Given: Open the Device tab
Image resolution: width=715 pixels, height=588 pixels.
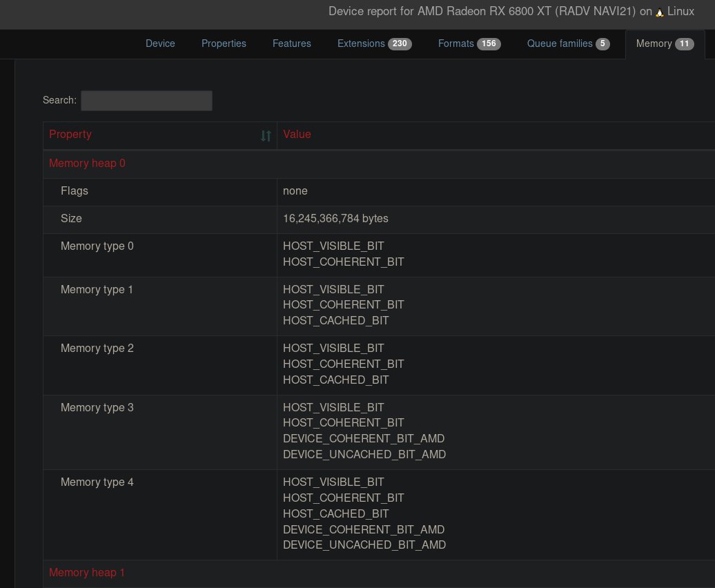Looking at the screenshot, I should point(160,43).
